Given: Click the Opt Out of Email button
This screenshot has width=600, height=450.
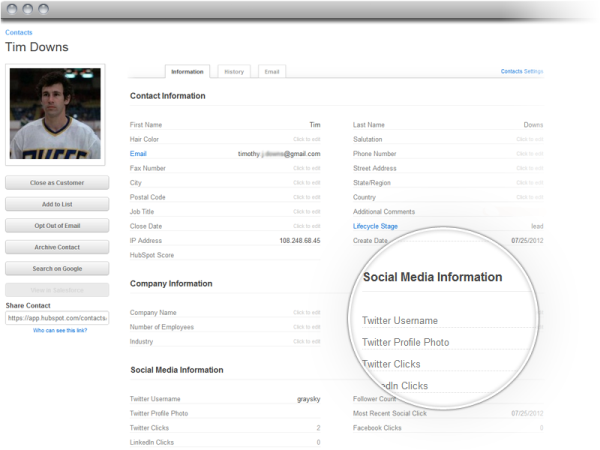Looking at the screenshot, I should (57, 225).
